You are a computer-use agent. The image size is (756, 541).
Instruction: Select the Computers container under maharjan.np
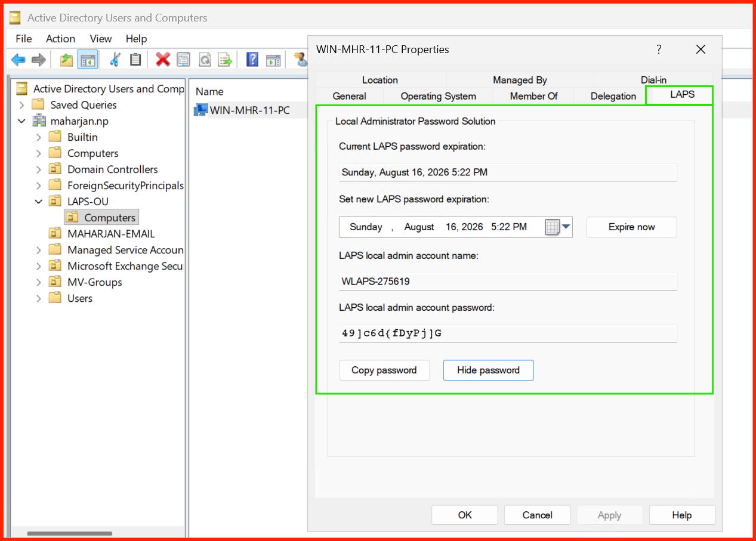click(x=92, y=153)
